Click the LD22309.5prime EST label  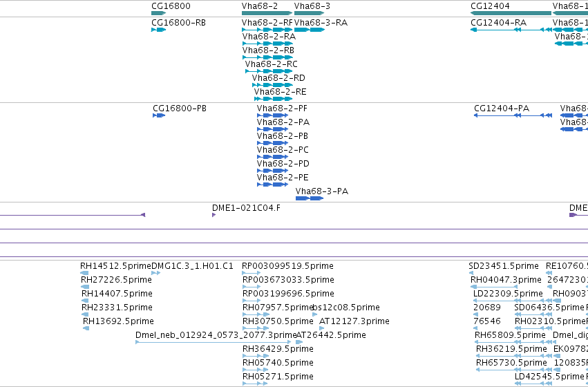pyautogui.click(x=508, y=294)
